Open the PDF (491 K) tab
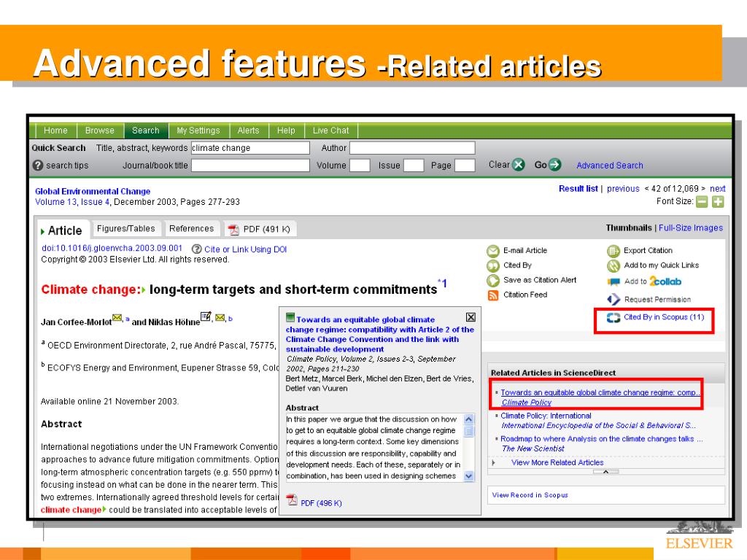747x560 pixels. 260,230
